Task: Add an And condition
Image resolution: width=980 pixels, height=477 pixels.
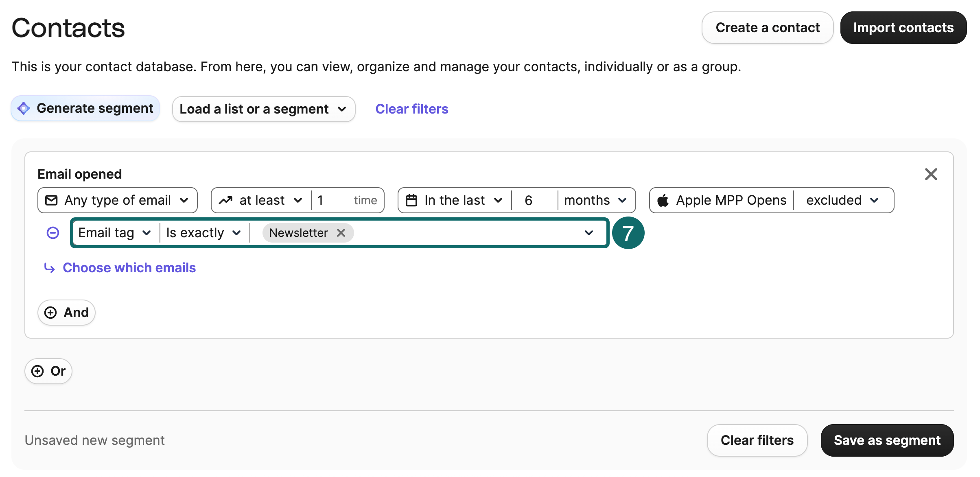Action: pyautogui.click(x=66, y=313)
